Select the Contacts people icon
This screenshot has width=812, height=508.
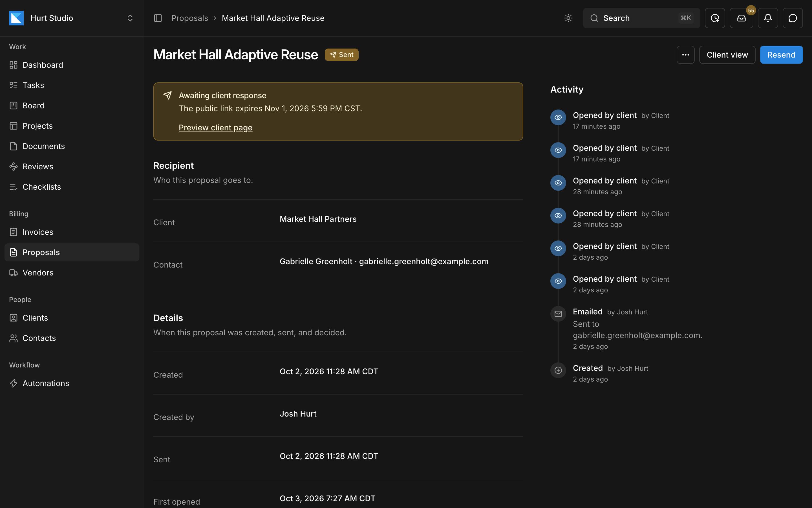click(x=14, y=338)
